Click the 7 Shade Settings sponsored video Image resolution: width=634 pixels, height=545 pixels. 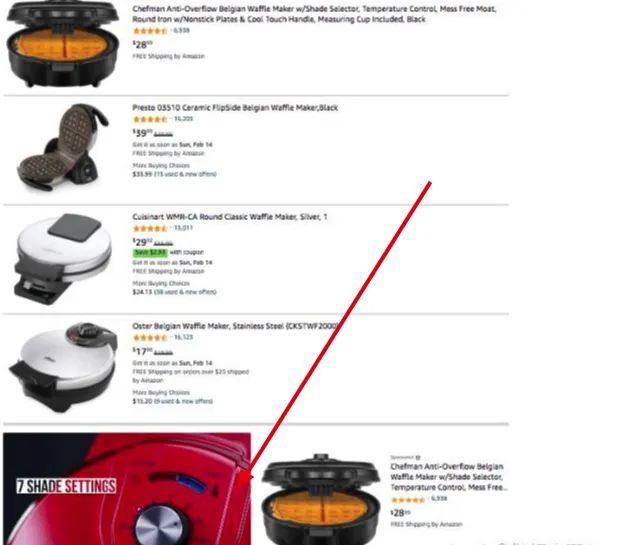127,489
